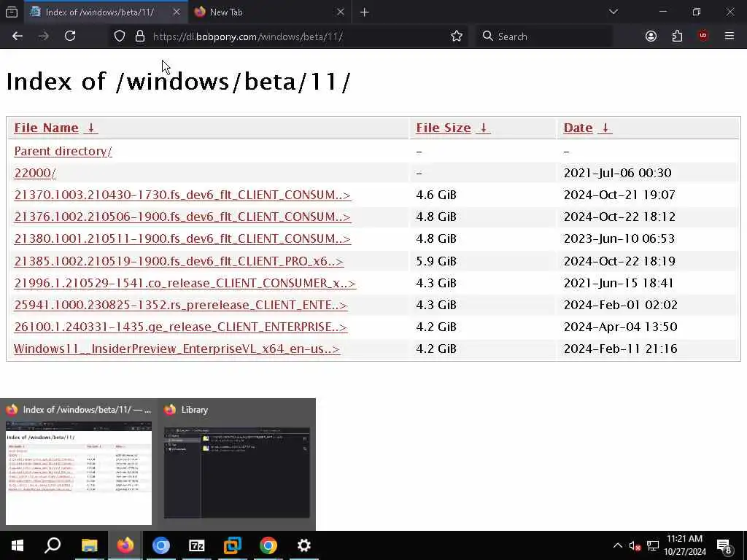Click the Firefox taskbar icon
The image size is (747, 560).
125,545
